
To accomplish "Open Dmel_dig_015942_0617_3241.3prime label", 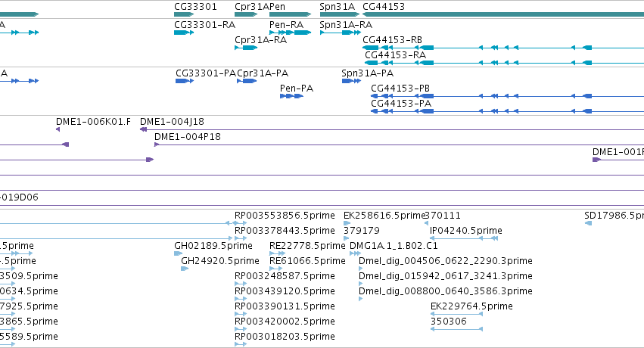I will [445, 276].
